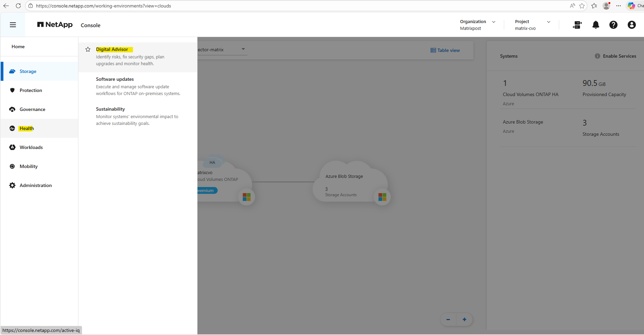Click the Systems heading
Viewport: 644px width, 335px height.
509,56
